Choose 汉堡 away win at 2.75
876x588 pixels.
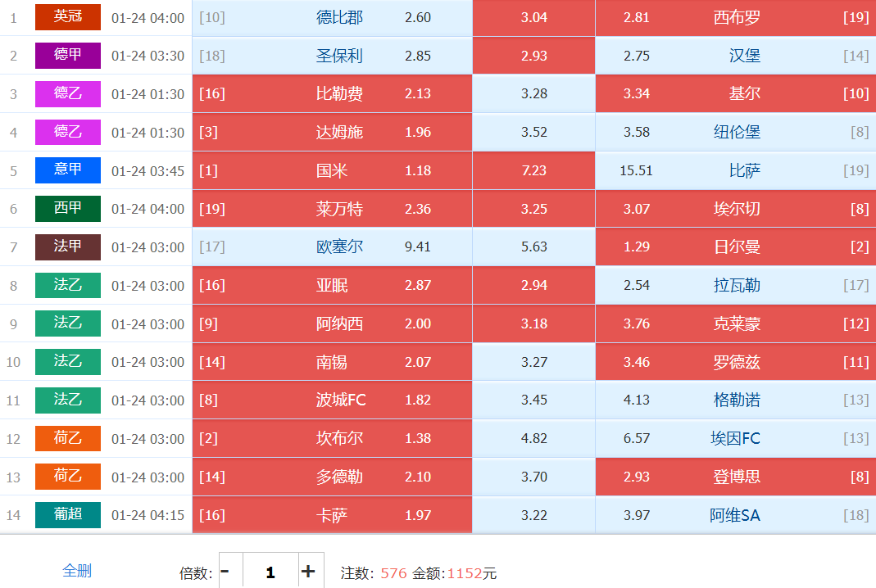735,56
